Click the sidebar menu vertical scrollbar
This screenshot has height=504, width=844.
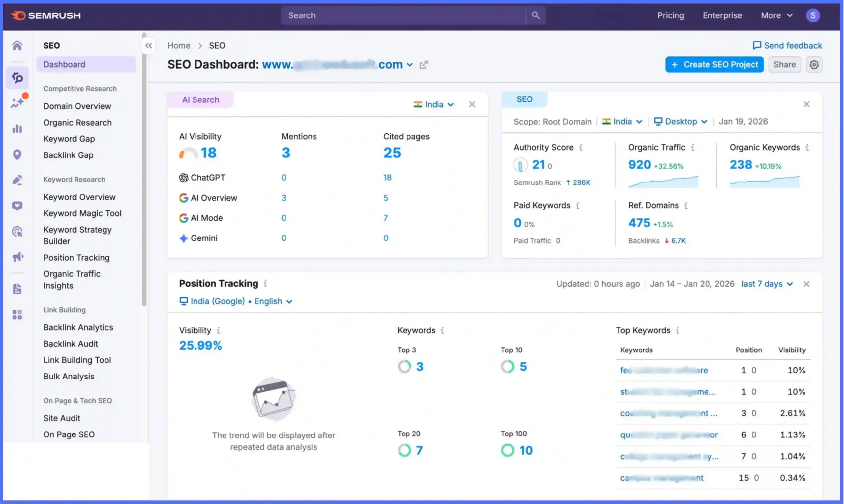point(144,170)
